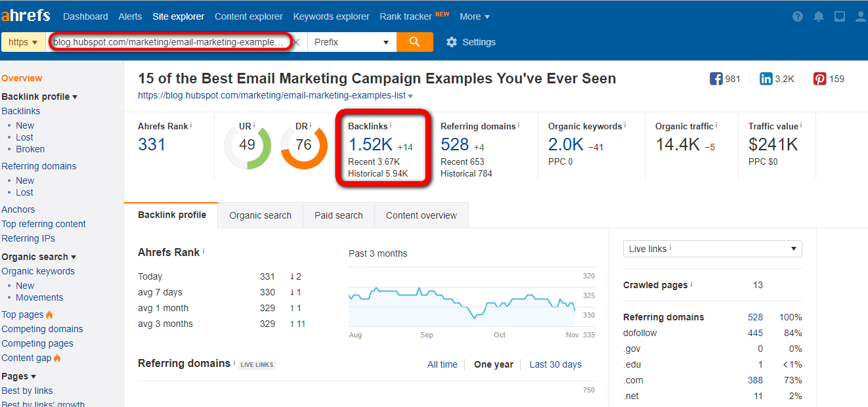
Task: Open the help question mark icon
Action: (798, 16)
